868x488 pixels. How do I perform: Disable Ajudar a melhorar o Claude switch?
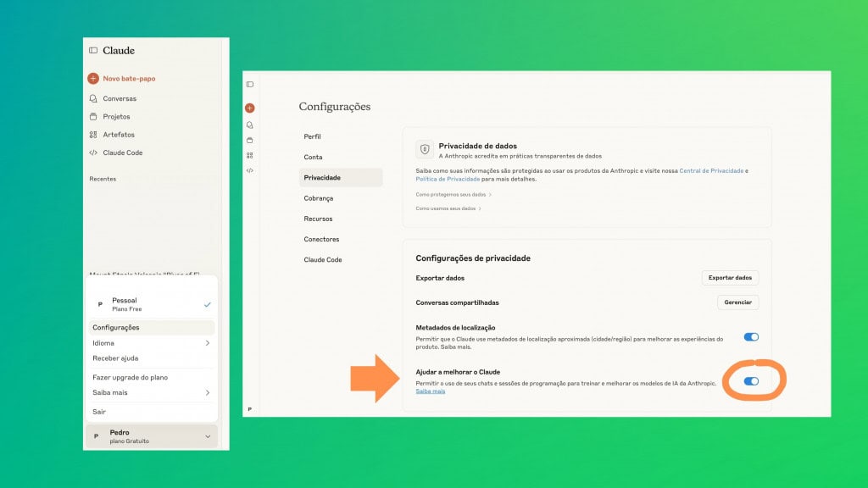(751, 381)
